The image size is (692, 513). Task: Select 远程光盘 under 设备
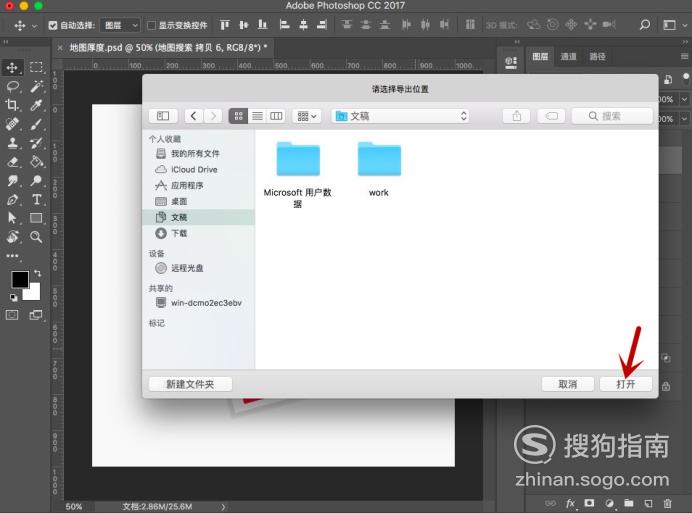tap(199, 268)
